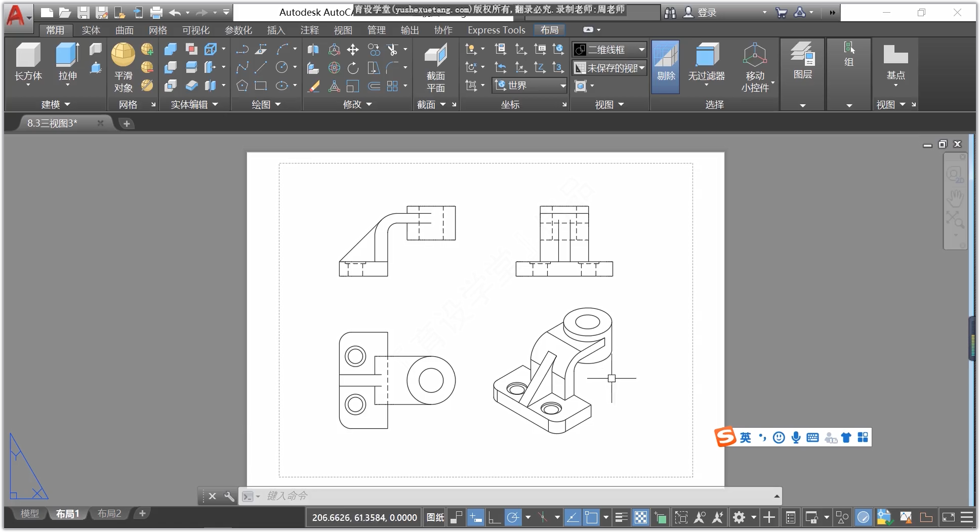Toggle clean screen icon in status bar
Screen dimensions: 980x532
(x=948, y=517)
